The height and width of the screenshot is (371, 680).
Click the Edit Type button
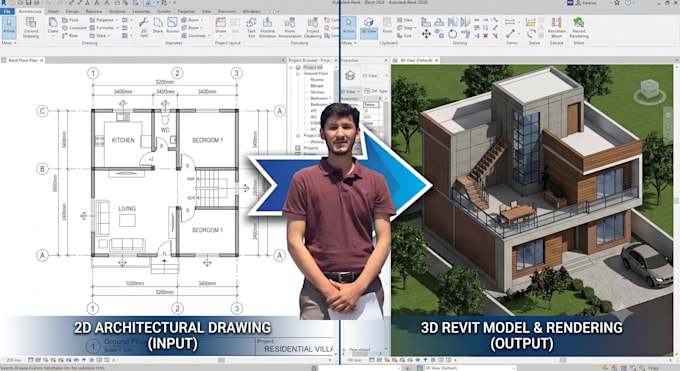click(x=376, y=91)
